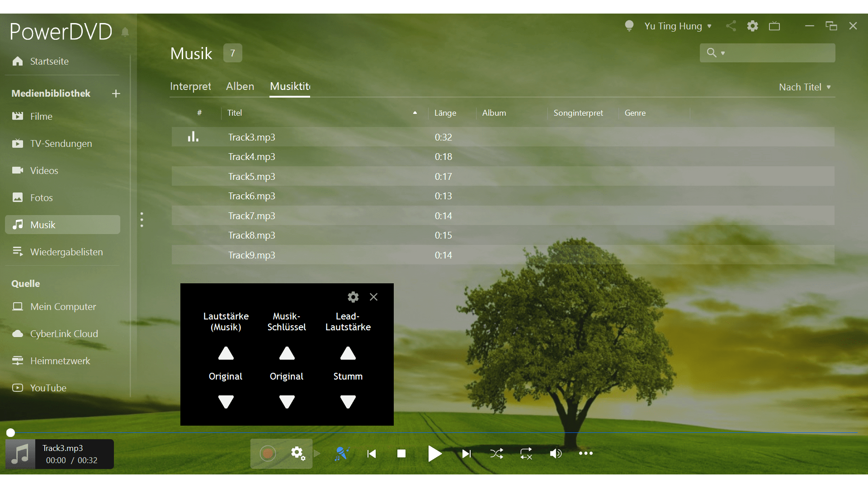The image size is (868, 488).
Task: Expand the search filter dropdown arrow
Action: point(723,53)
